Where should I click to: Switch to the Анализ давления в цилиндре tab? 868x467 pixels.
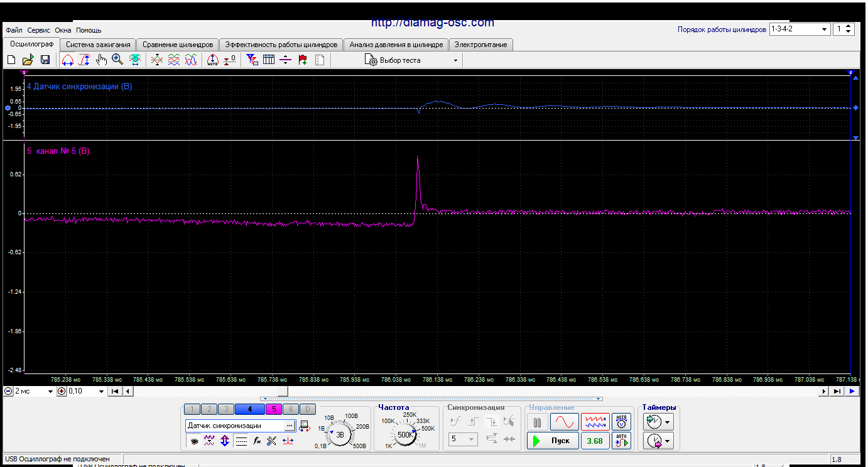click(x=396, y=45)
